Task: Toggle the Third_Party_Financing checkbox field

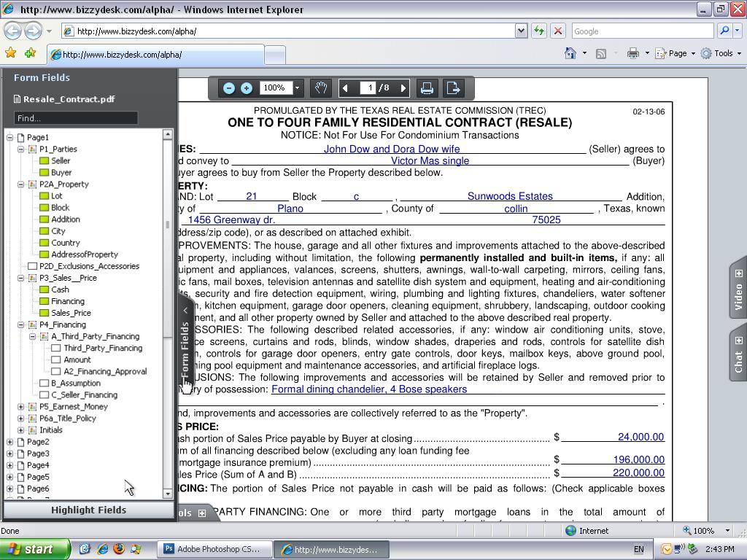Action: [56, 348]
